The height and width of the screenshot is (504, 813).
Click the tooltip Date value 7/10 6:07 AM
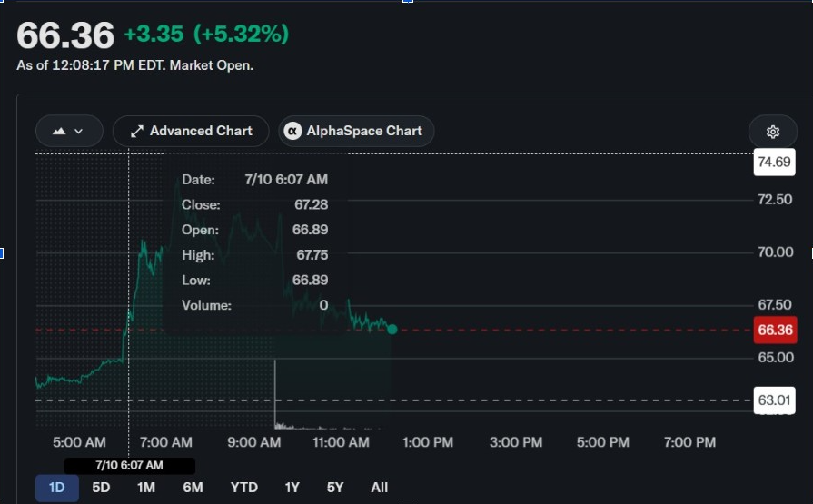pos(286,180)
